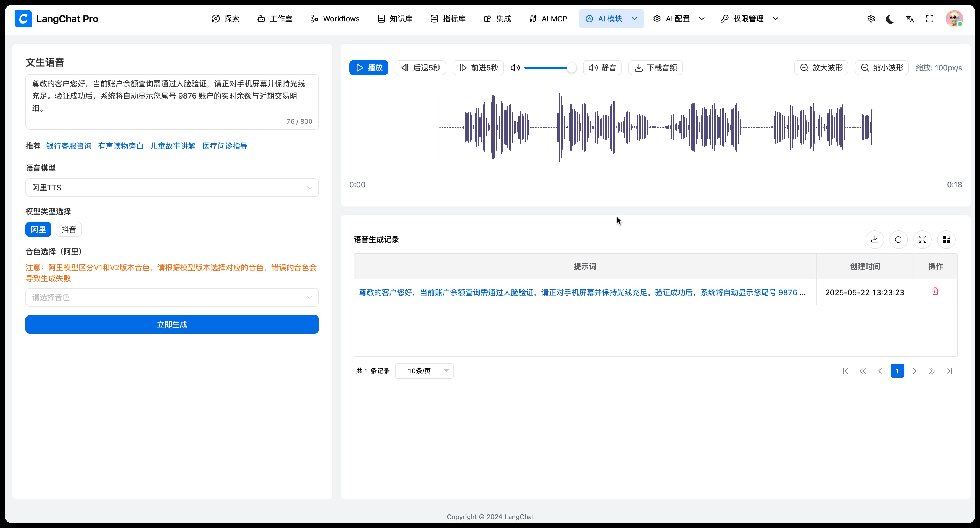Click the 创建时间 column header
Image resolution: width=980 pixels, height=528 pixels.
click(x=865, y=266)
